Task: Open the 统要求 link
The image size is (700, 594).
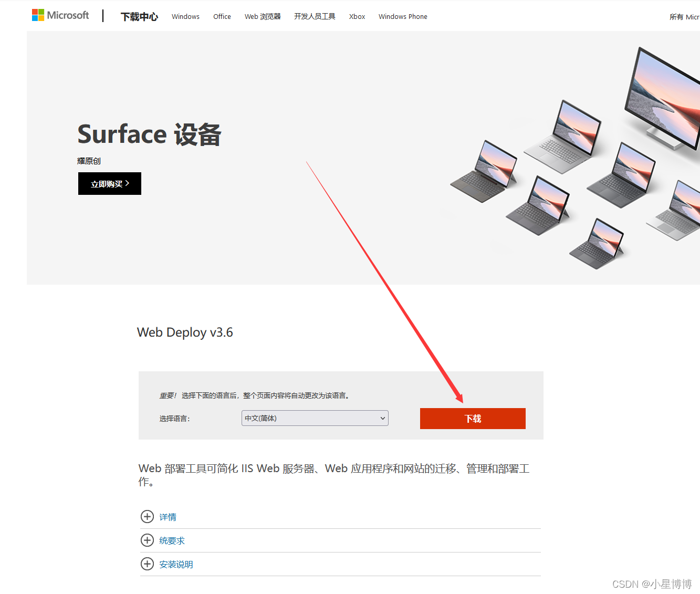Action: click(172, 541)
